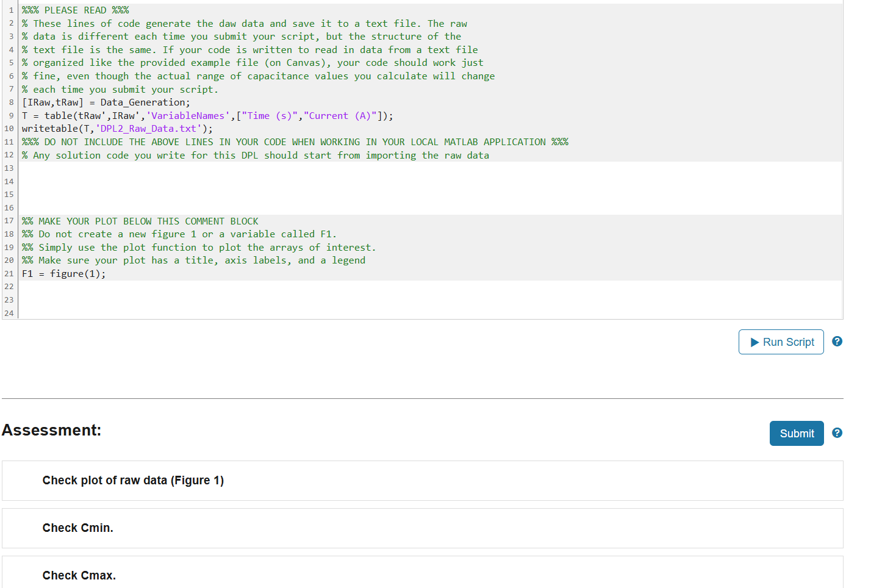Click empty editor line 24
Screen dimensions: 871x588
click(430, 313)
